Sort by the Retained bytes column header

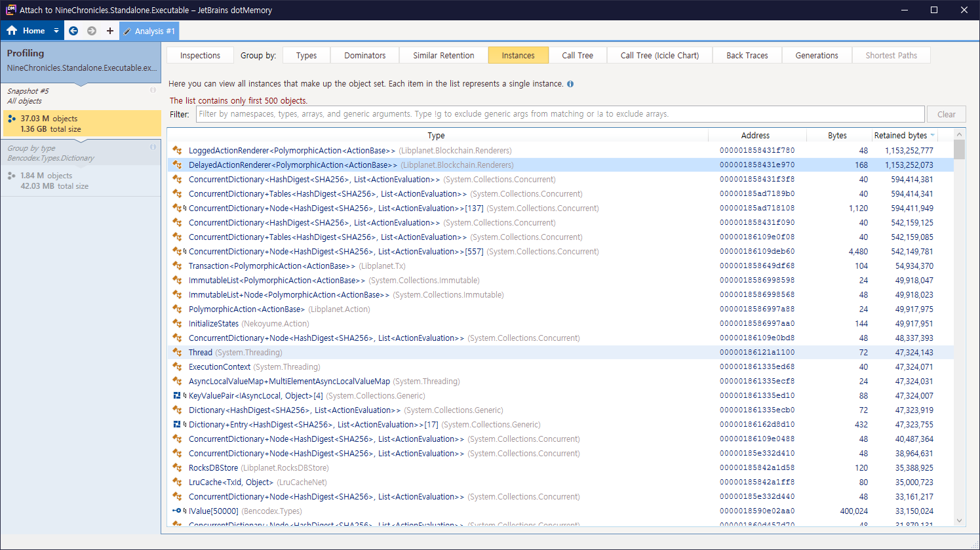(905, 135)
